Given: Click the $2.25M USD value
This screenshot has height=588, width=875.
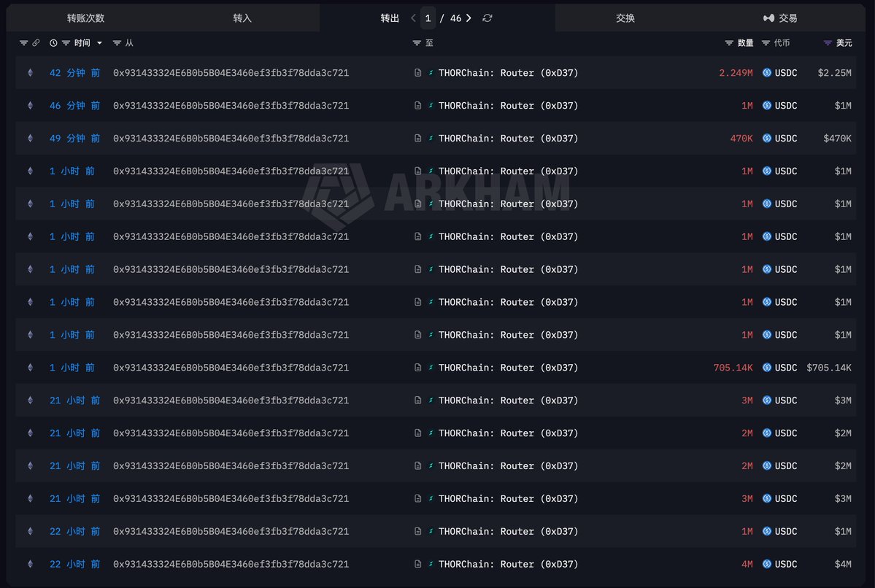Looking at the screenshot, I should [x=834, y=72].
